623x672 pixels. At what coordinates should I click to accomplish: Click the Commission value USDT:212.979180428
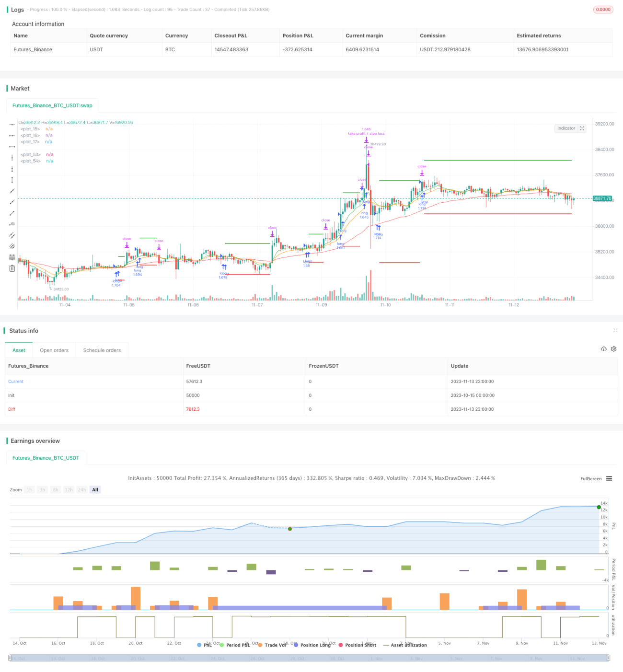[445, 49]
